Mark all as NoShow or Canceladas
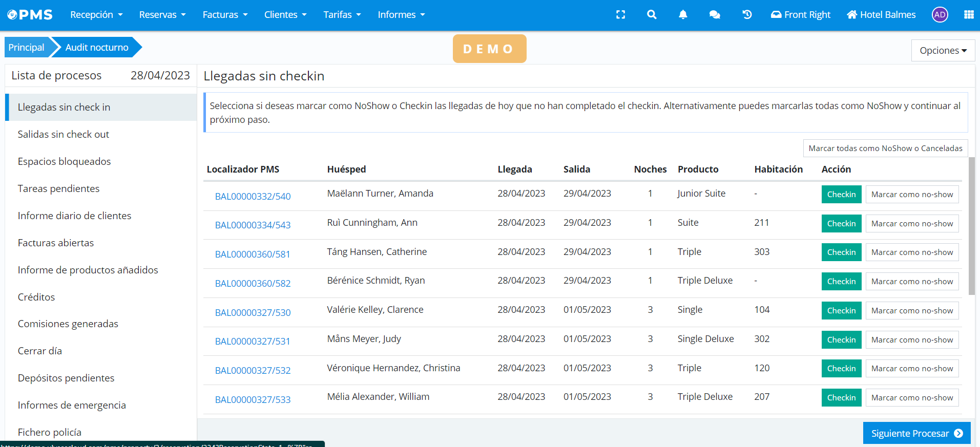 [x=885, y=148]
